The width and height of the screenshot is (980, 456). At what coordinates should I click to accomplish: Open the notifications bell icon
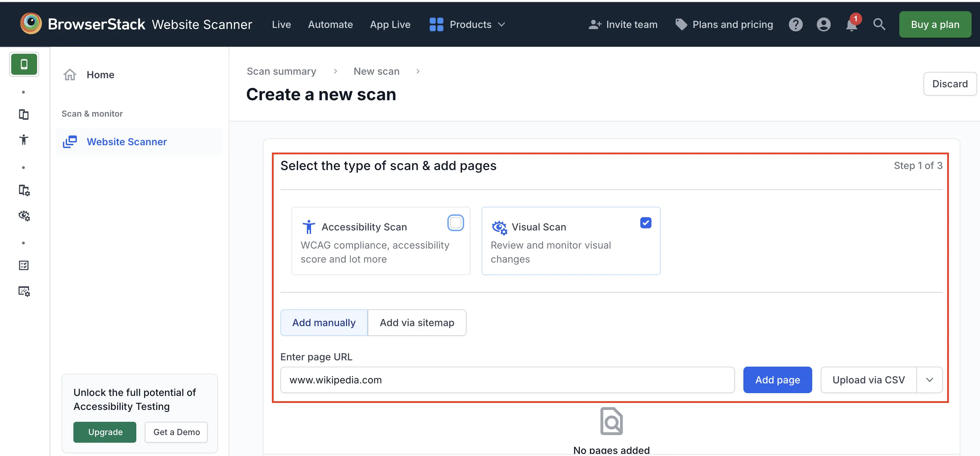pos(851,25)
